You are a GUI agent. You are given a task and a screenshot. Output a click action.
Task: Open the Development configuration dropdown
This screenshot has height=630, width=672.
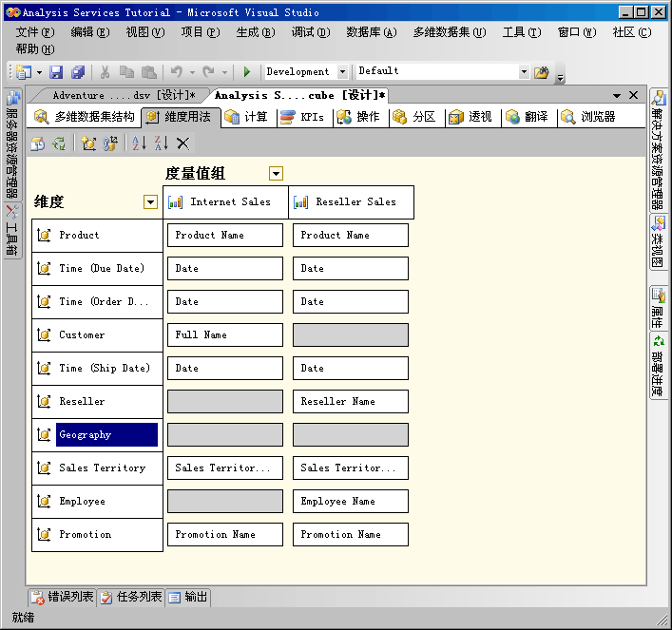342,71
